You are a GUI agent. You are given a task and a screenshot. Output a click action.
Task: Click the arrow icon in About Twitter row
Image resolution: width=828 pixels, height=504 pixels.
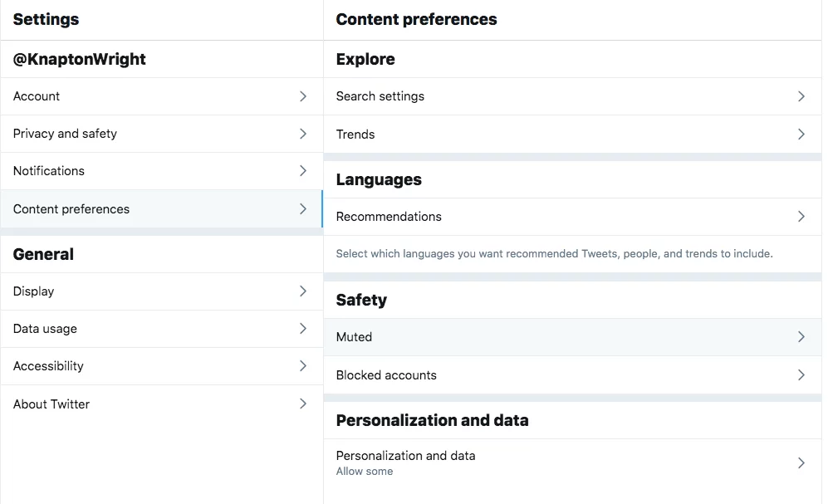pyautogui.click(x=303, y=404)
